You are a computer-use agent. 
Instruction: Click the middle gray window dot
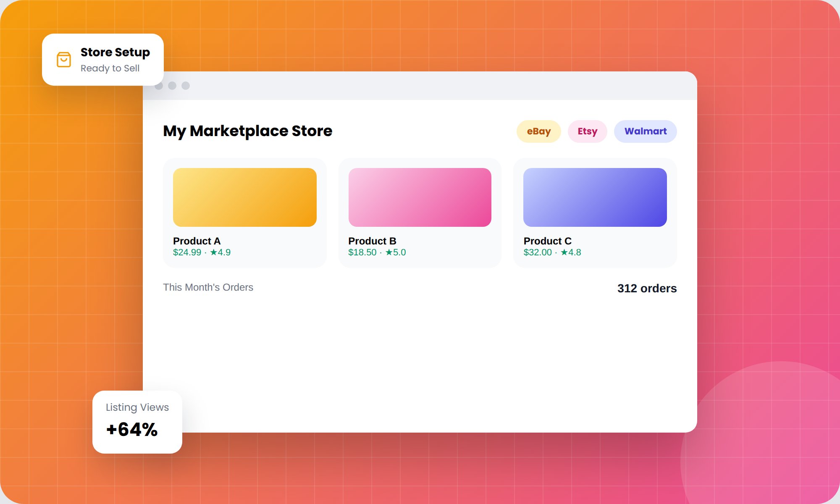tap(172, 86)
